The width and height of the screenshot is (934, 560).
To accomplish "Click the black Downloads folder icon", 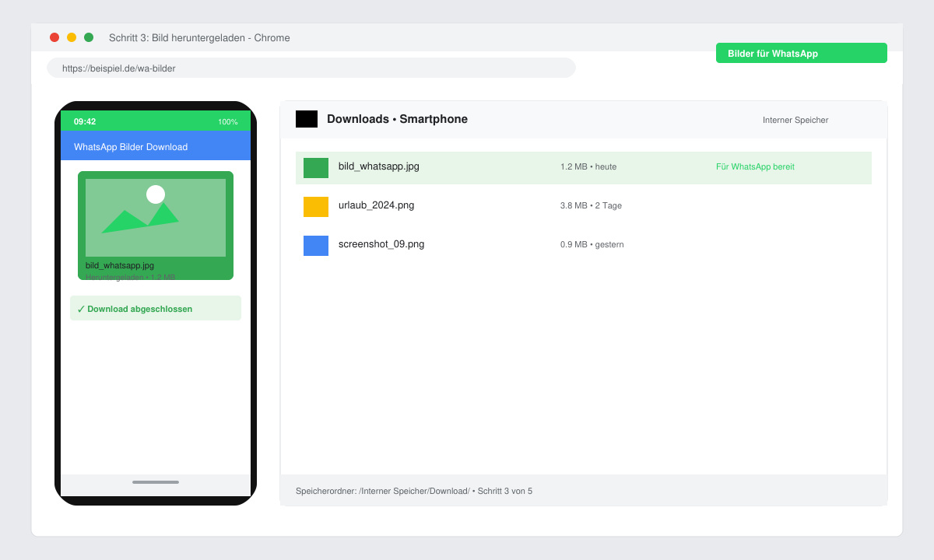I will click(x=307, y=119).
